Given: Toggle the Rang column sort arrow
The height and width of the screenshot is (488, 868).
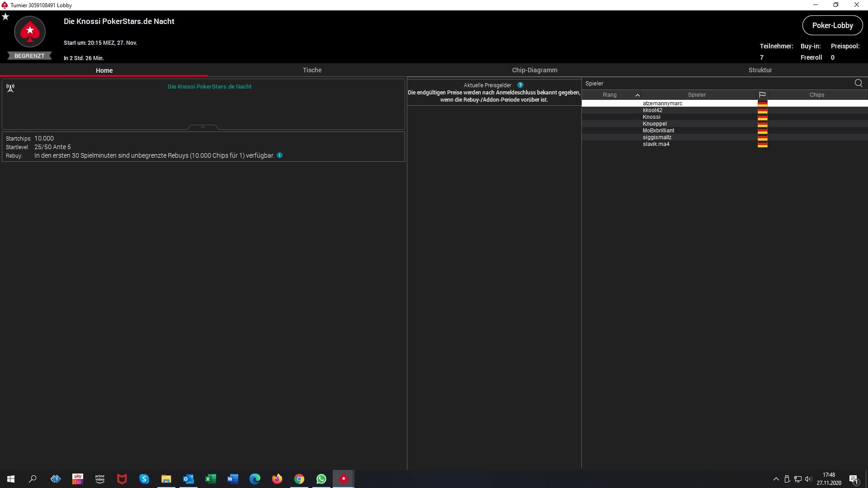Looking at the screenshot, I should coord(637,95).
